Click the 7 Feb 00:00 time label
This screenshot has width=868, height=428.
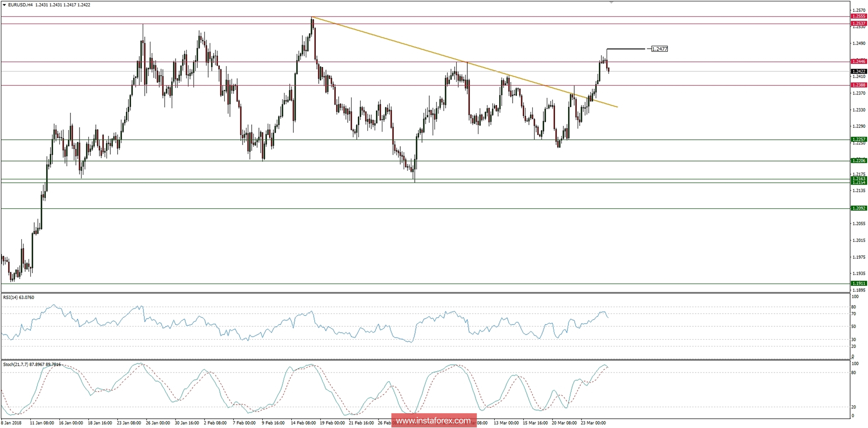(244, 423)
